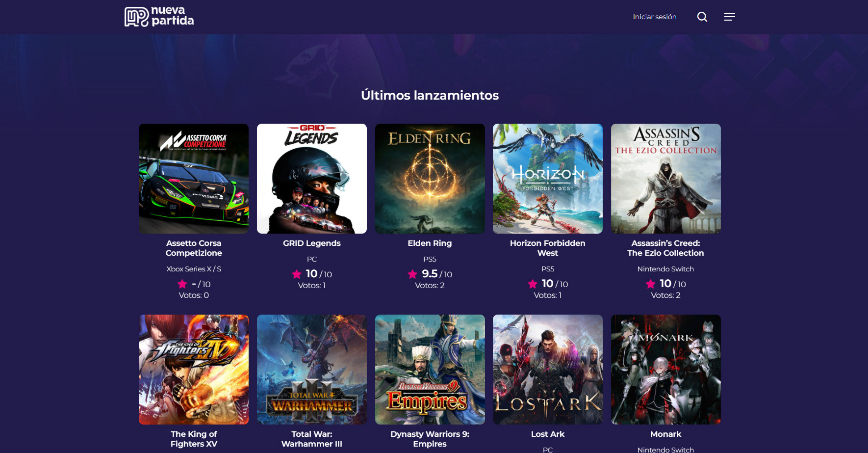
Task: Click the Elden Ring title
Action: tap(430, 243)
